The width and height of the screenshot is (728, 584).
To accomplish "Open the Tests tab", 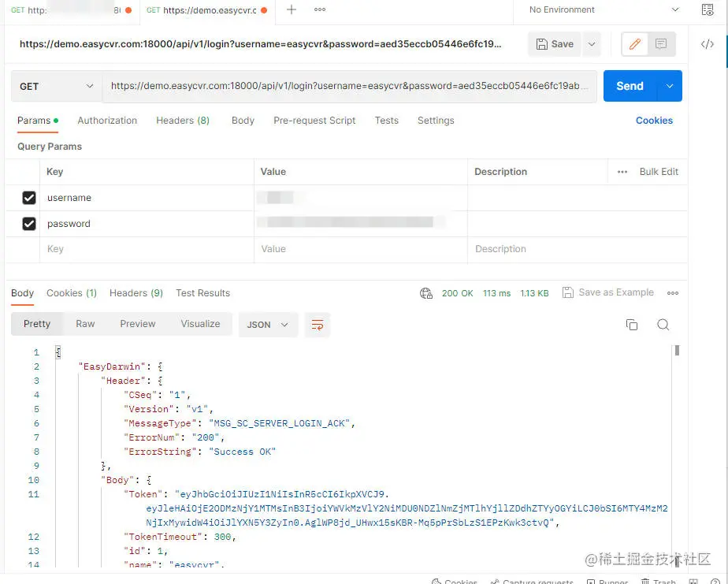I will (386, 121).
